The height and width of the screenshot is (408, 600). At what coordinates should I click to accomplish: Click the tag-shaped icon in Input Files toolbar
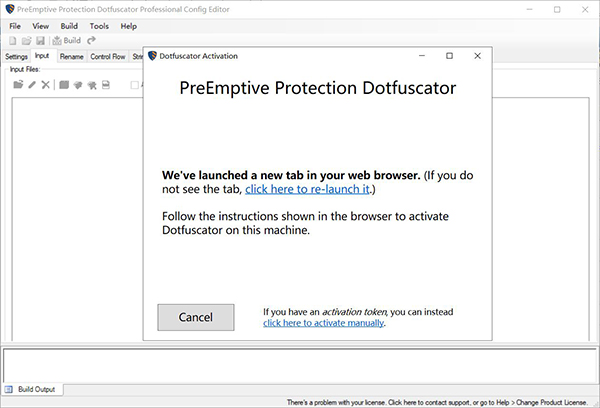coord(78,85)
